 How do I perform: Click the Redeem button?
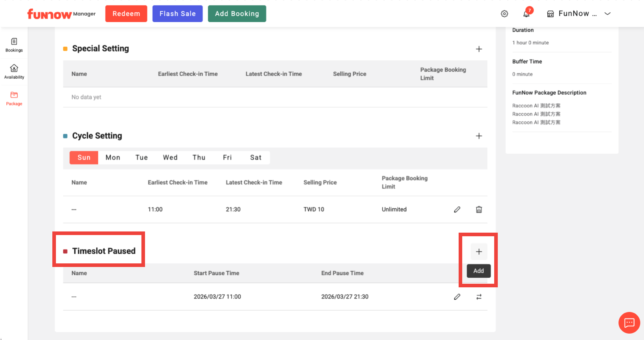click(x=126, y=14)
